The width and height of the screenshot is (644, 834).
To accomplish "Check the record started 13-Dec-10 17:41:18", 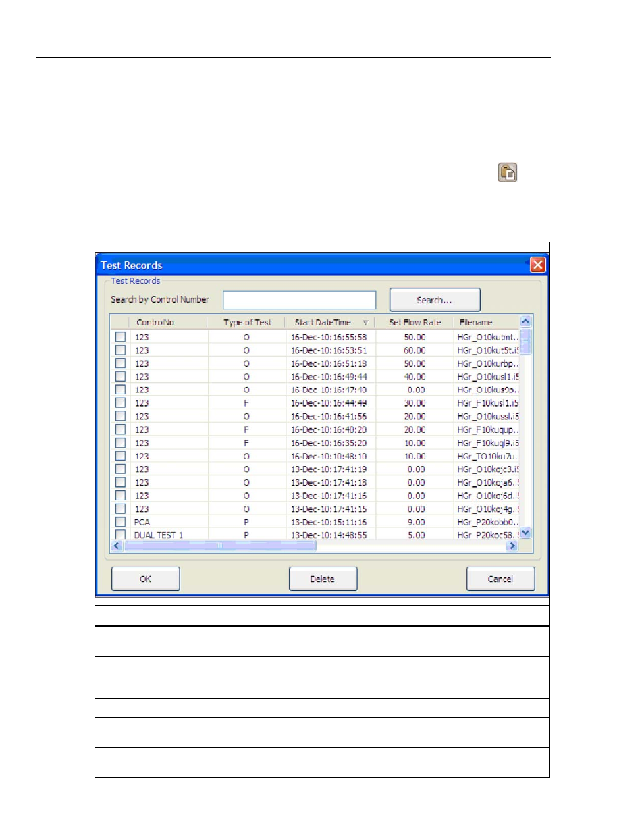I will 120,482.
